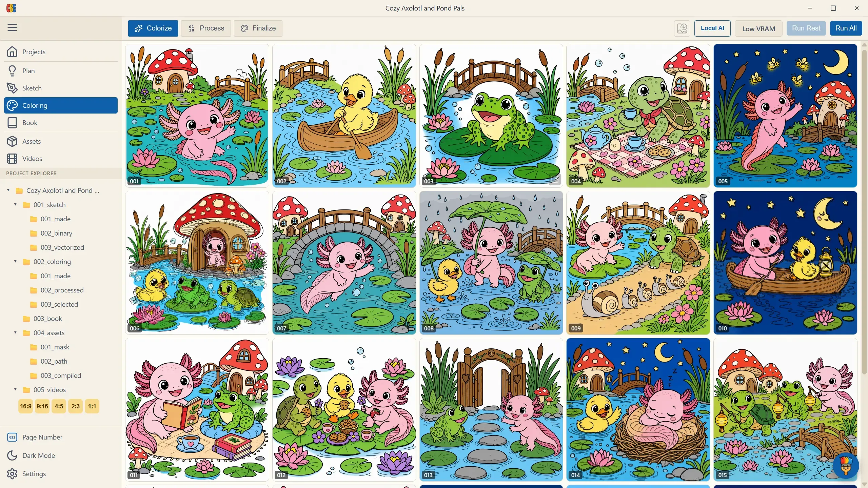Click the Settings gear icon
This screenshot has height=488, width=868.
[12, 474]
